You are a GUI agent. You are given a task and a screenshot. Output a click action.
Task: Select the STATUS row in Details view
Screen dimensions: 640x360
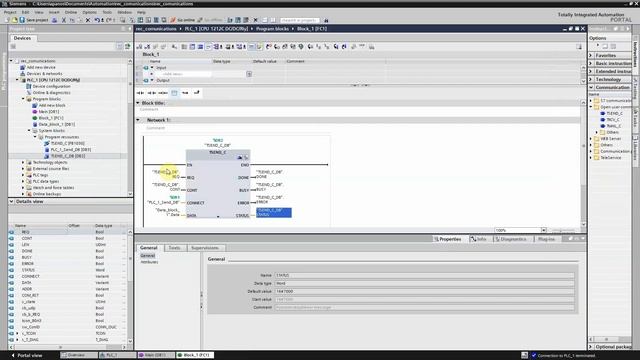[67, 270]
